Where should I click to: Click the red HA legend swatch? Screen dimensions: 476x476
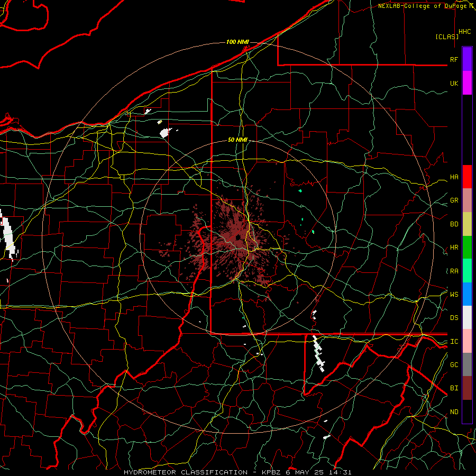point(467,177)
